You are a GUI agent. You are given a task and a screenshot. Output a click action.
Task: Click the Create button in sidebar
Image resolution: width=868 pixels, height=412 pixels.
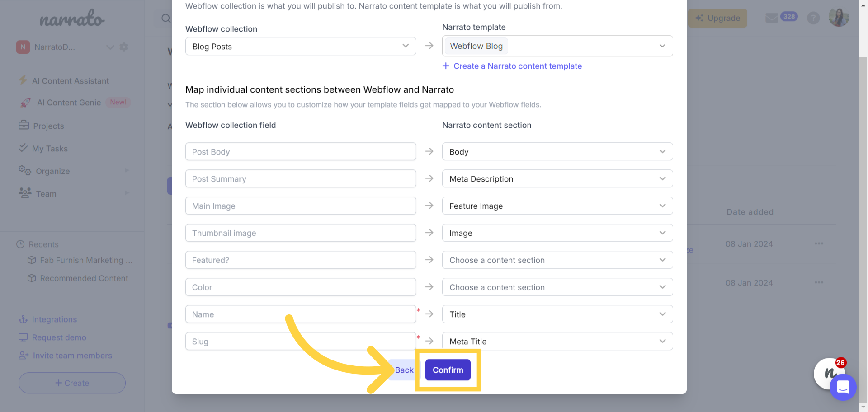[72, 383]
